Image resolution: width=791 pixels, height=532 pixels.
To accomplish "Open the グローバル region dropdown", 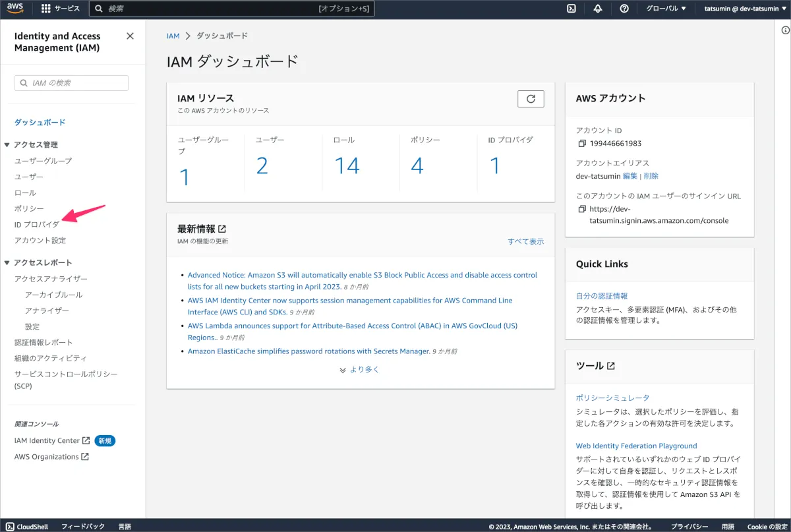I will tap(666, 9).
